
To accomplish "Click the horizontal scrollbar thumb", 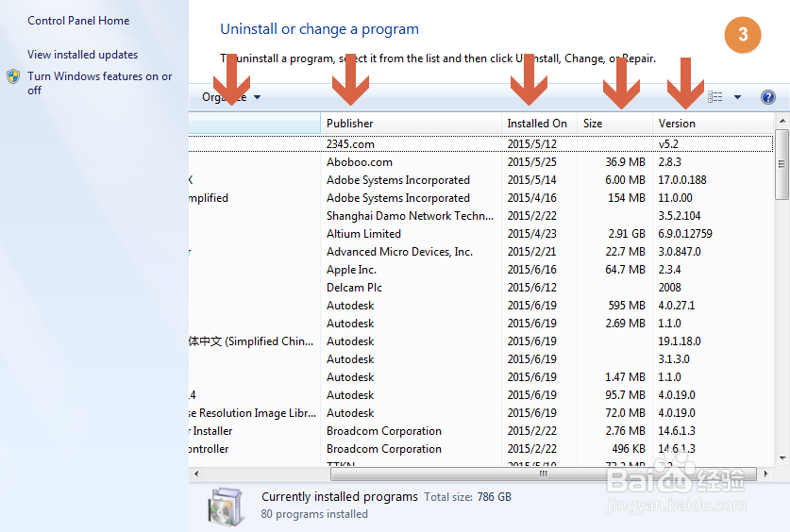I will coord(543,474).
